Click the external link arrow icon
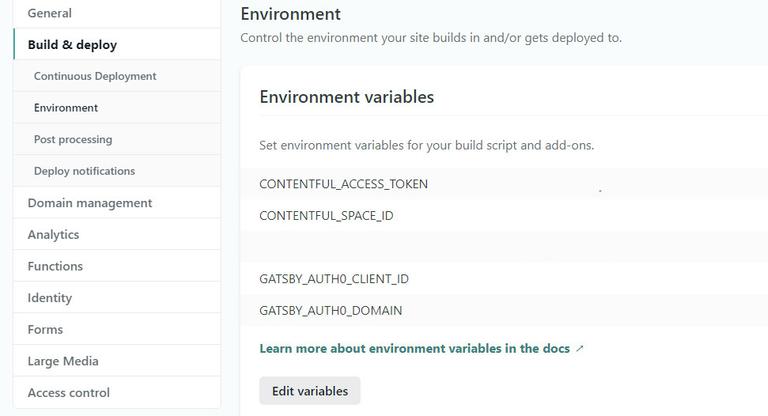Screen dimensions: 768x416 click(x=580, y=349)
